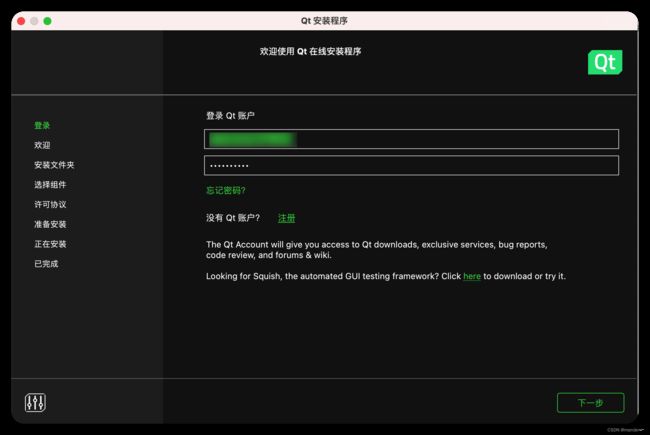Click the 没有 Qt 账户? label

(233, 218)
